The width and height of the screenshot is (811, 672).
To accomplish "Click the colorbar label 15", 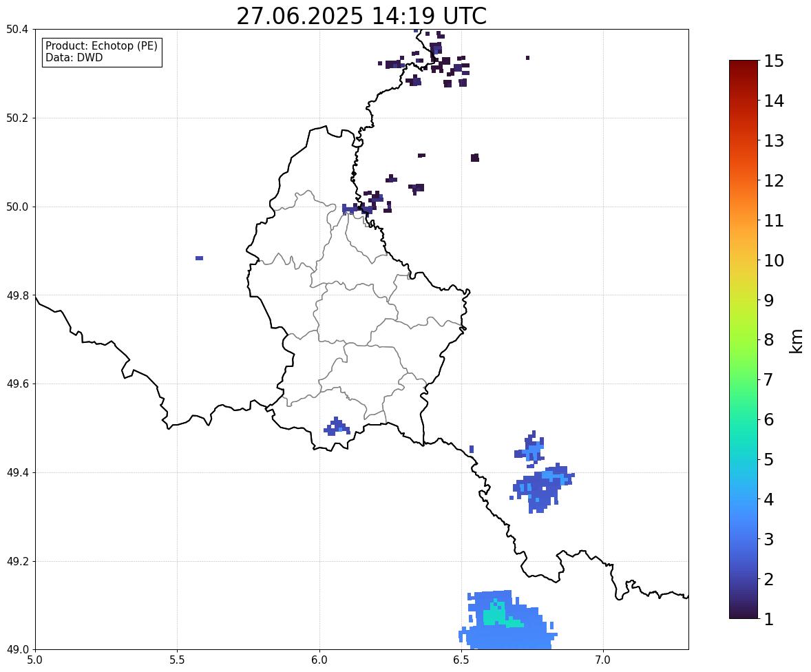I will (773, 61).
